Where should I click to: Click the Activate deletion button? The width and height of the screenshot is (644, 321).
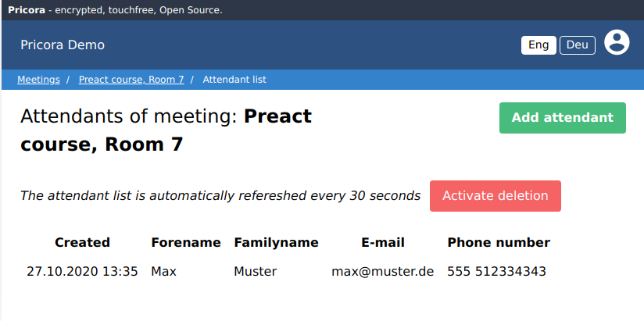[495, 195]
